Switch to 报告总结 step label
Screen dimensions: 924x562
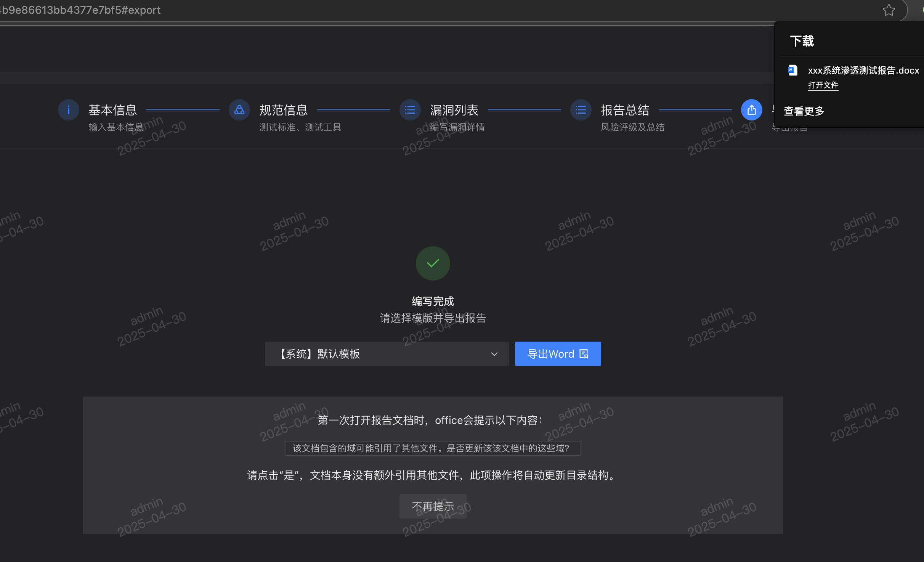point(625,110)
